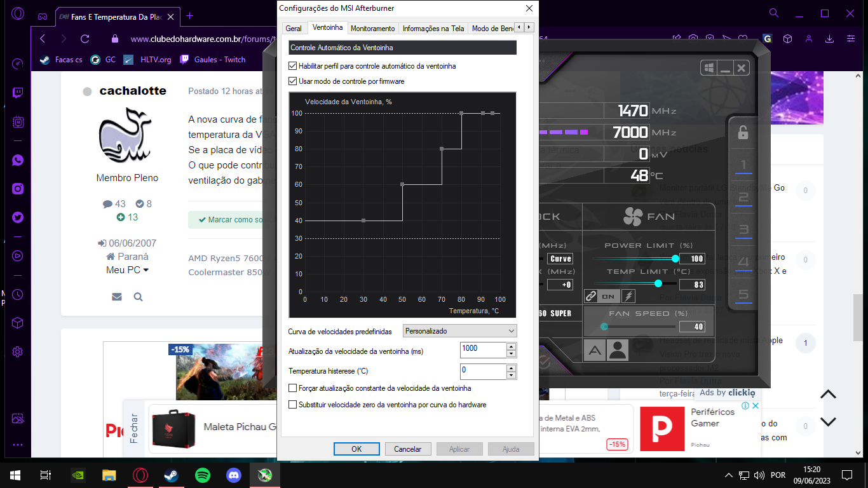Toggle firmware control mode checkbox
This screenshot has height=488, width=868.
point(293,81)
